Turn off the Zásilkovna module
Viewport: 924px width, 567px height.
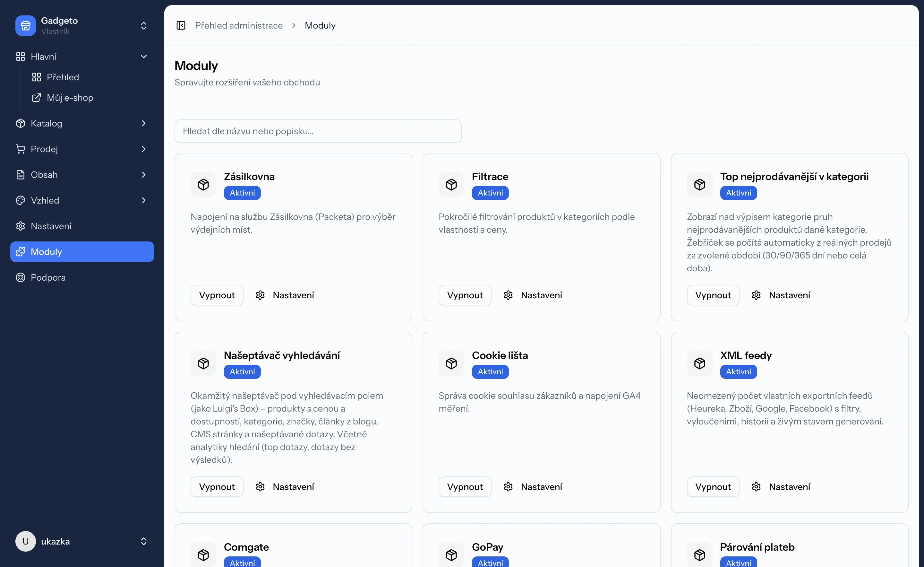217,295
